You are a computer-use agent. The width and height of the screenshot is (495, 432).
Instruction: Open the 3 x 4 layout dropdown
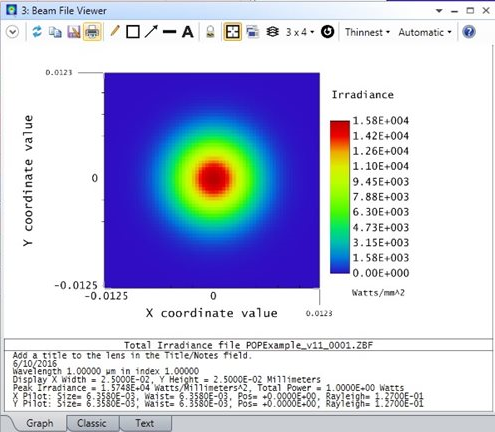pyautogui.click(x=300, y=32)
